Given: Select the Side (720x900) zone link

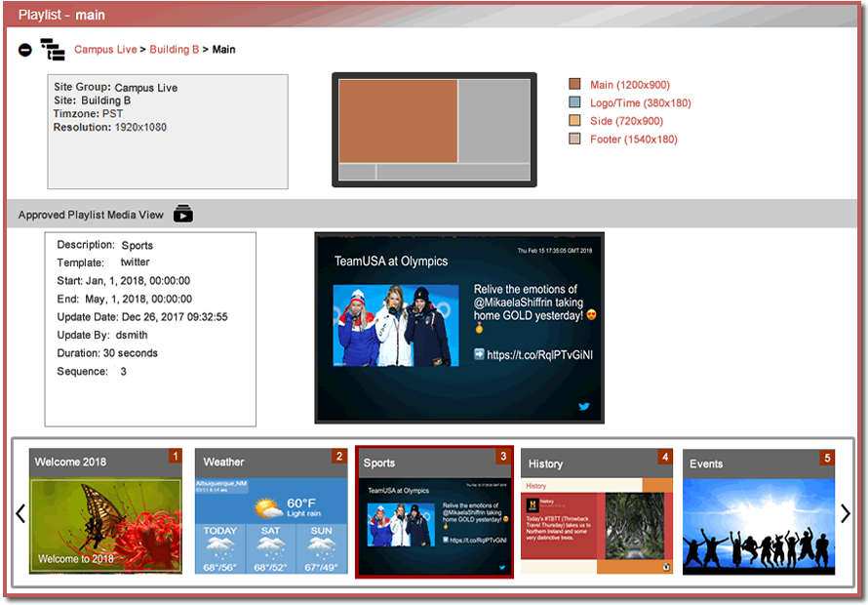Looking at the screenshot, I should (627, 121).
